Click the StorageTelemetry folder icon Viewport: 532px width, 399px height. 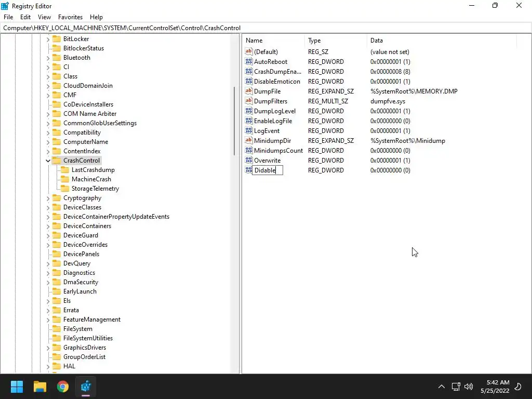click(x=65, y=188)
